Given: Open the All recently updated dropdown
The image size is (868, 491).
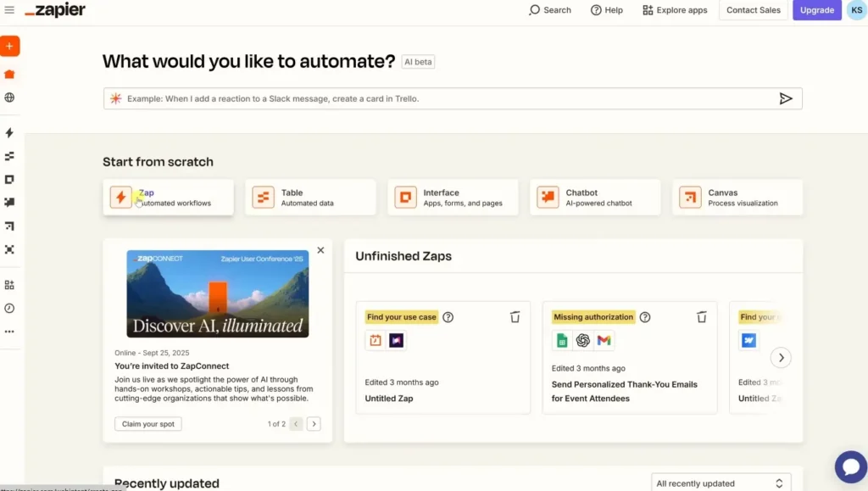Looking at the screenshot, I should pos(721,483).
